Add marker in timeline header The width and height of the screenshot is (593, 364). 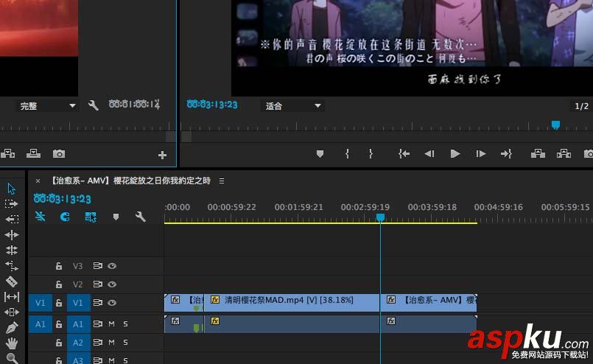[116, 217]
